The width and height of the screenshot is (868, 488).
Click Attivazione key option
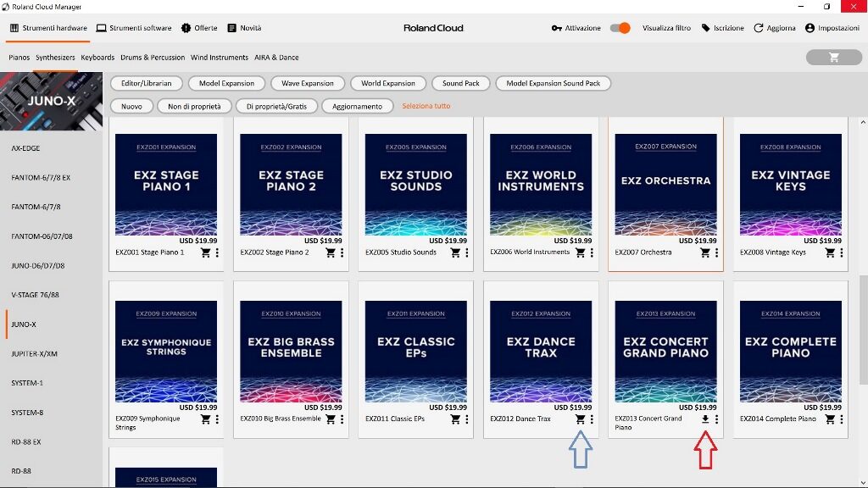(576, 28)
